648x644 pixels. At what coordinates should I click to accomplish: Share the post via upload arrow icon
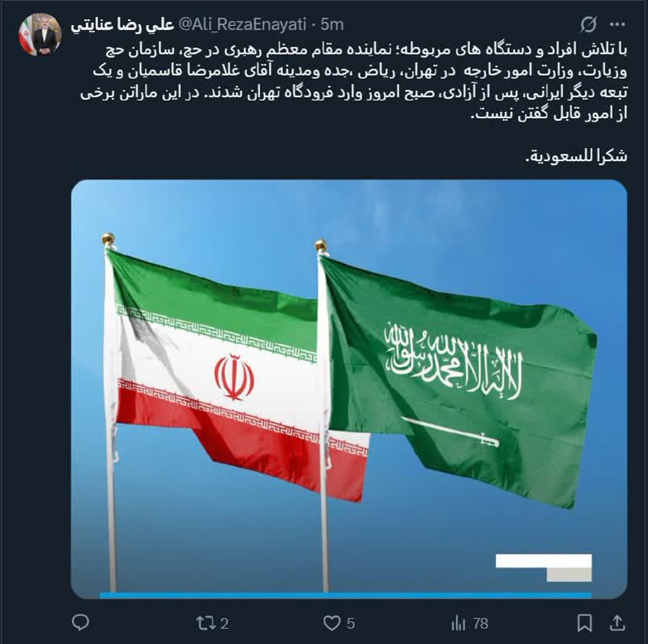(x=617, y=622)
